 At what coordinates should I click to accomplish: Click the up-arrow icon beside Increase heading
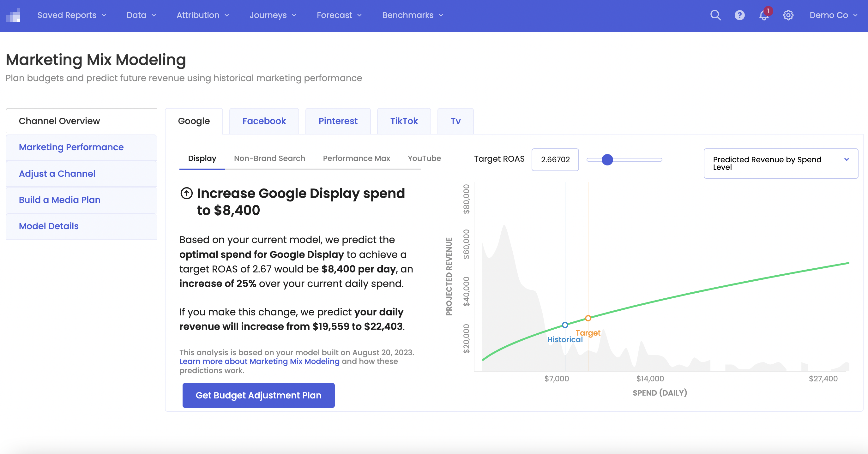[x=186, y=193]
